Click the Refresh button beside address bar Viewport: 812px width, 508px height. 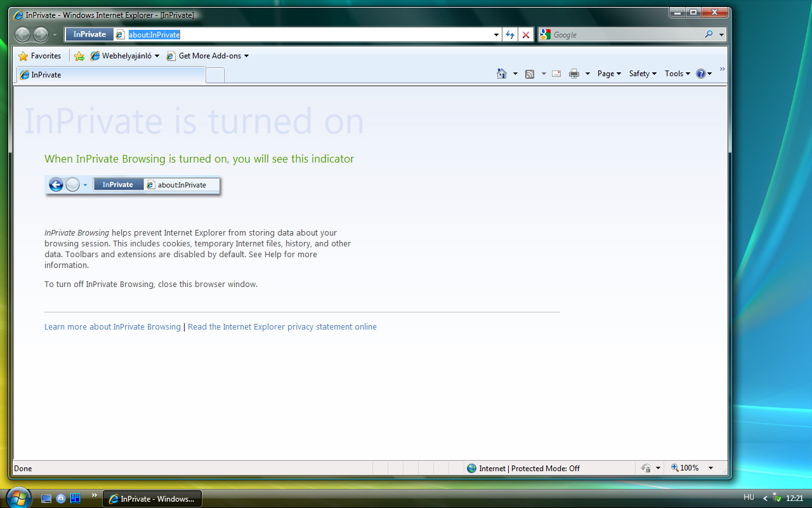509,35
